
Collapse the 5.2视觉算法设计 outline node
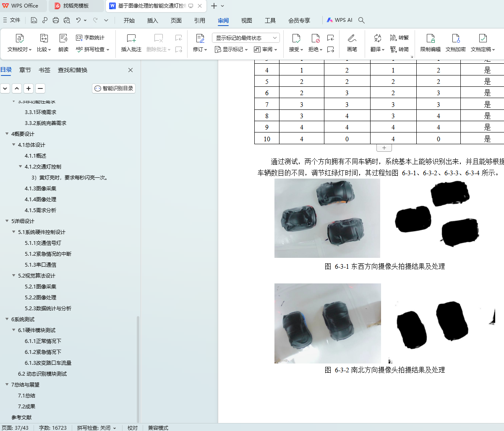tap(13, 276)
